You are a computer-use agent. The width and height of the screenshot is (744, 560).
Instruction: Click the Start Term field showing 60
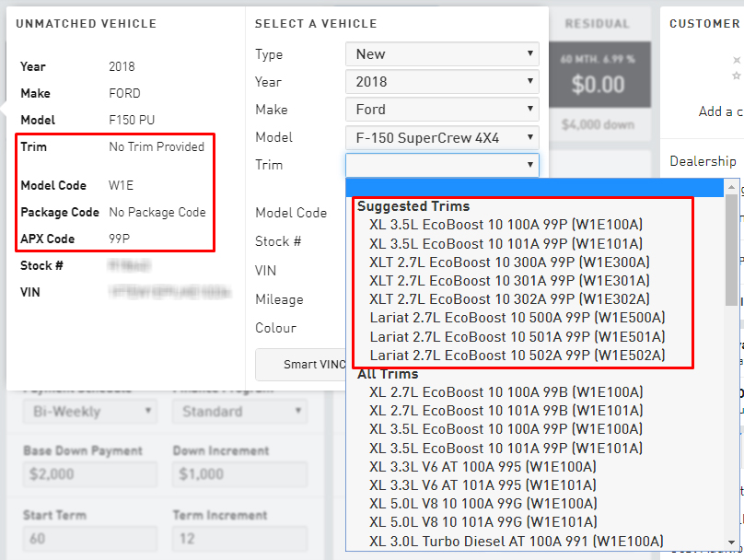pyautogui.click(x=90, y=539)
